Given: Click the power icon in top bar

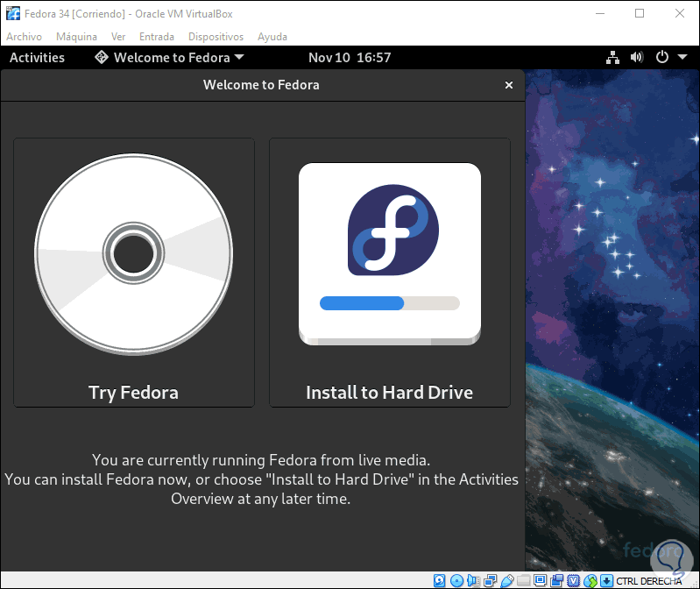Looking at the screenshot, I should pos(662,57).
